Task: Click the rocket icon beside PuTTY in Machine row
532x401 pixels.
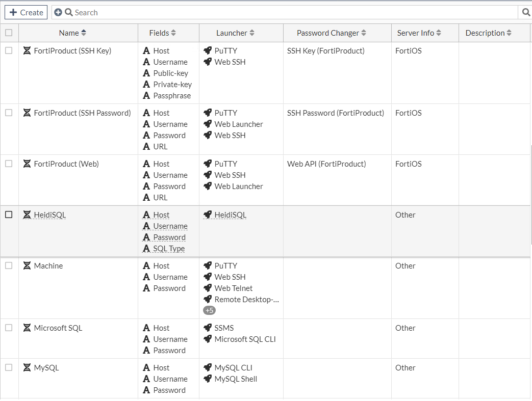Action: 207,265
